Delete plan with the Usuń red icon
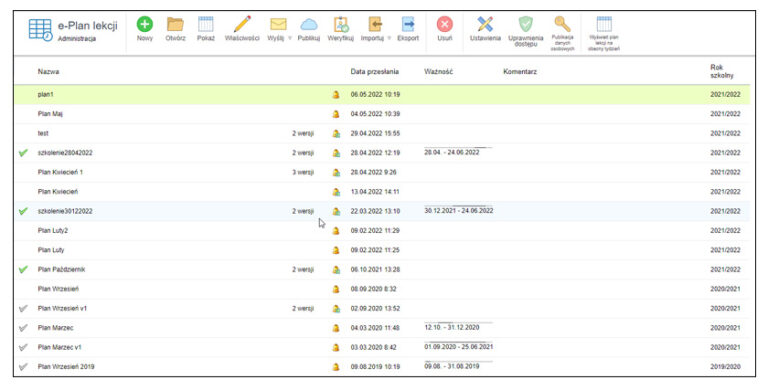 coord(445,24)
